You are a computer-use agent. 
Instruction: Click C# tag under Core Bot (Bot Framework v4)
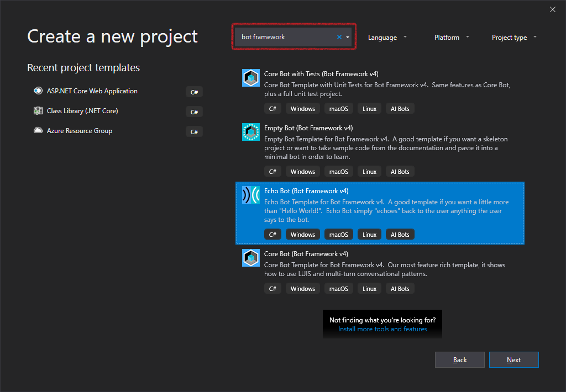click(272, 289)
